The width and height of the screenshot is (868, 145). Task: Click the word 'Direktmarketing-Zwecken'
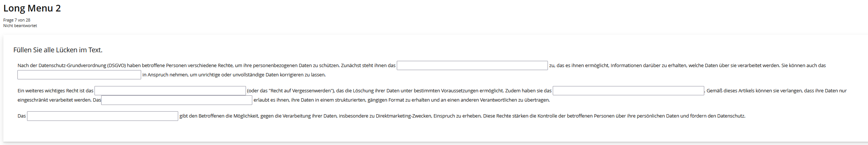(x=403, y=116)
